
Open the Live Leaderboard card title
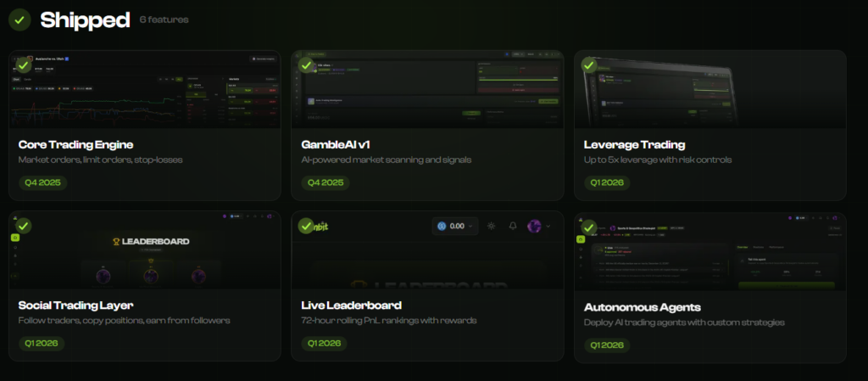point(351,305)
